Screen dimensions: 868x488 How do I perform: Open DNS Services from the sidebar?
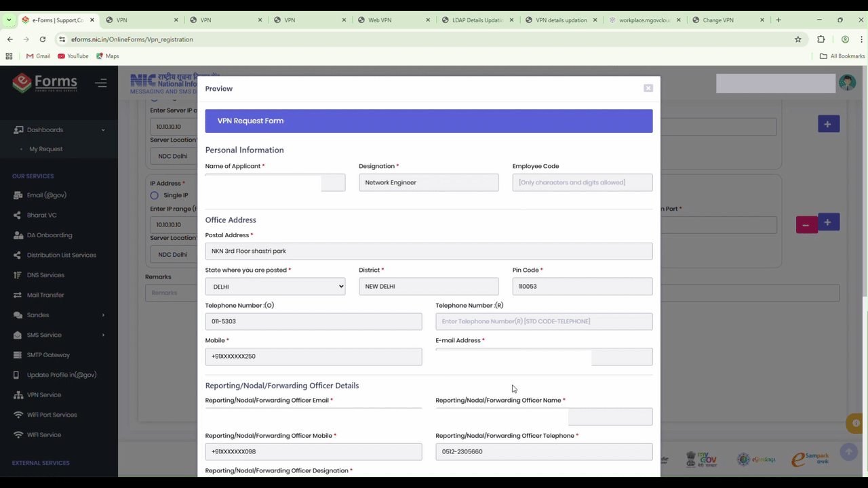point(18,274)
